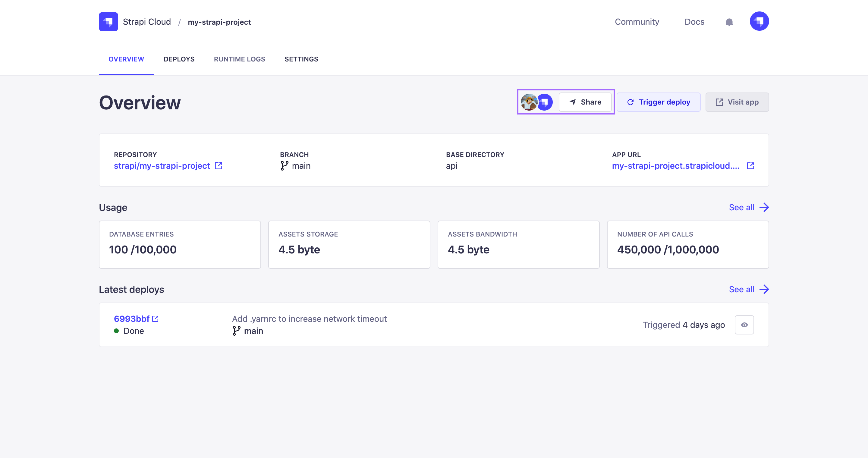Screen dimensions: 868x458
Task: Click Latest deploys See all arrow
Action: click(764, 289)
